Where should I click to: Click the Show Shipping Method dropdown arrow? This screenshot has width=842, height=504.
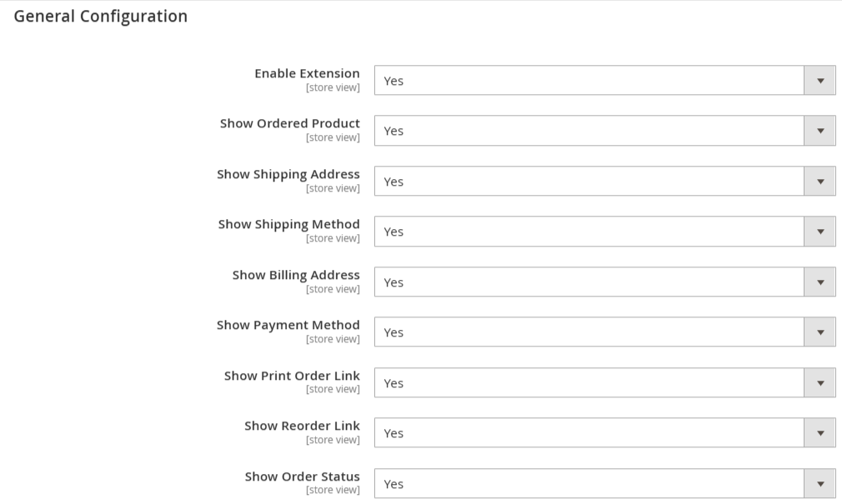tap(820, 232)
